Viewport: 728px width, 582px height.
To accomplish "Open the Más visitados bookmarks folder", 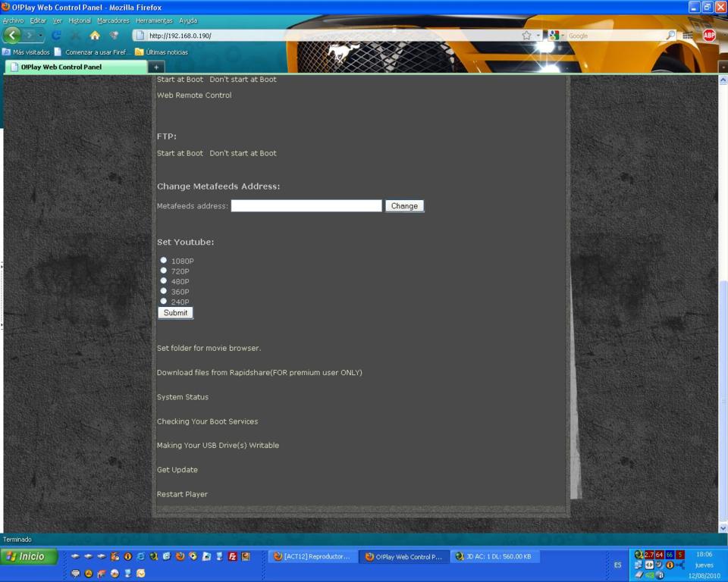I will click(x=27, y=52).
